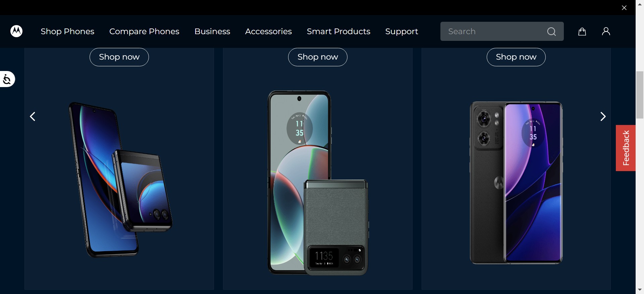The image size is (644, 294).
Task: Select the green flip phone image
Action: [x=318, y=182]
